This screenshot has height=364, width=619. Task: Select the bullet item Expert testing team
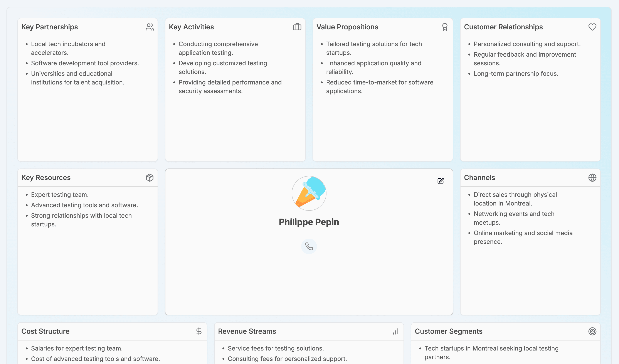tap(59, 195)
